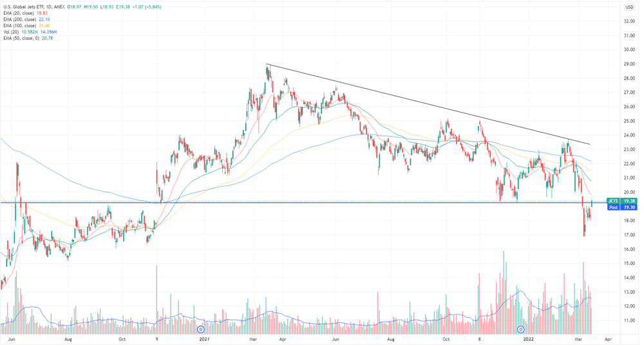Image resolution: width=644 pixels, height=346 pixels.
Task: Click the 17.00 price axis label
Action: pos(629,235)
